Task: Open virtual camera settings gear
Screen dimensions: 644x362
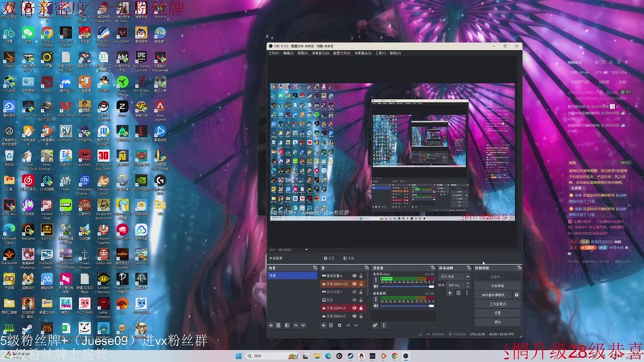Action: (517, 294)
